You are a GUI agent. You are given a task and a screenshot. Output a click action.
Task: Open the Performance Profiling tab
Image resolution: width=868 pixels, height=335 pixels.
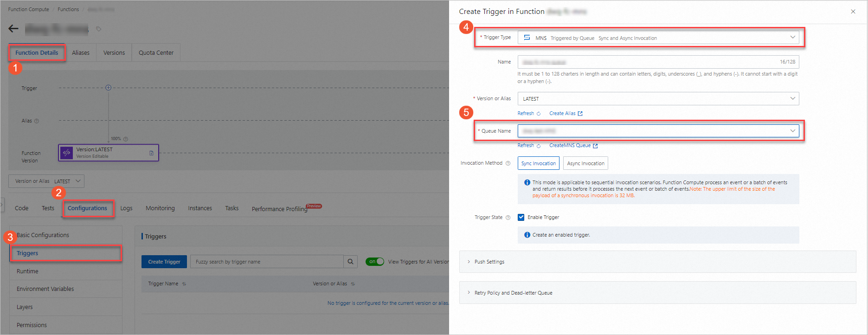tap(280, 209)
